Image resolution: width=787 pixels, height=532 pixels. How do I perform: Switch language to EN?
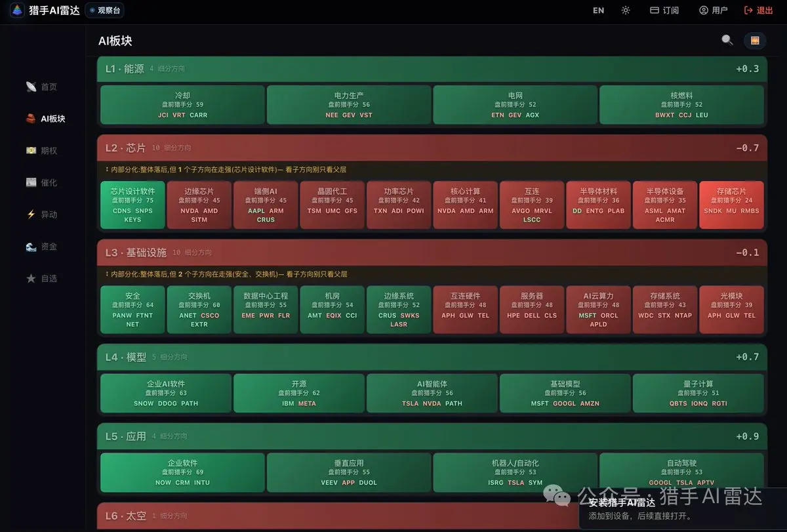click(x=598, y=10)
